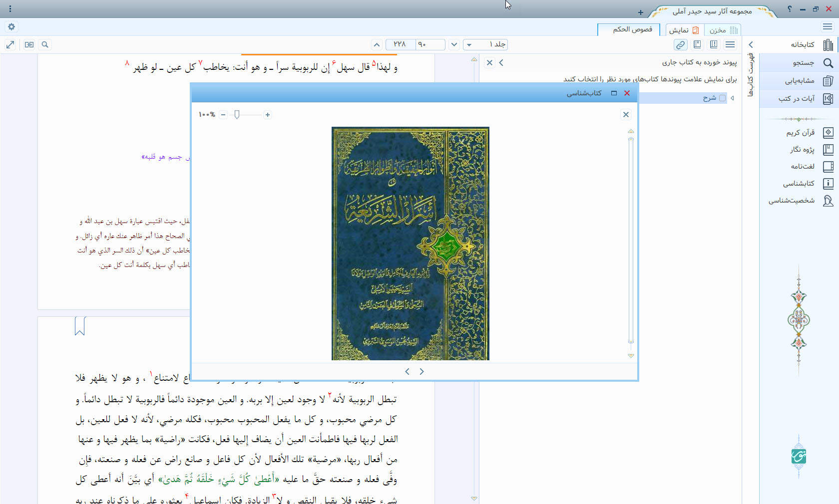The height and width of the screenshot is (504, 839).
Task: Click the hamburger menu icon below the title bar
Action: coord(827,26)
